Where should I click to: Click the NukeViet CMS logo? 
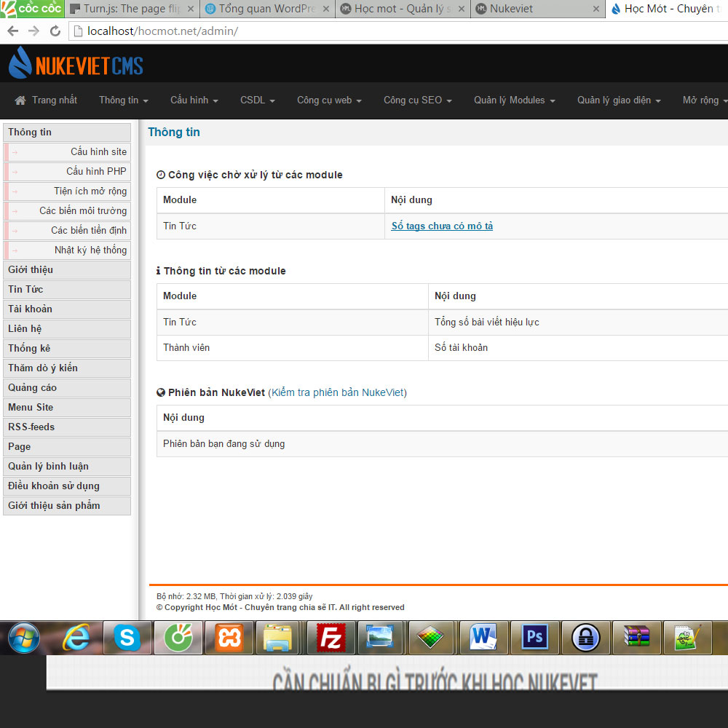(x=76, y=63)
